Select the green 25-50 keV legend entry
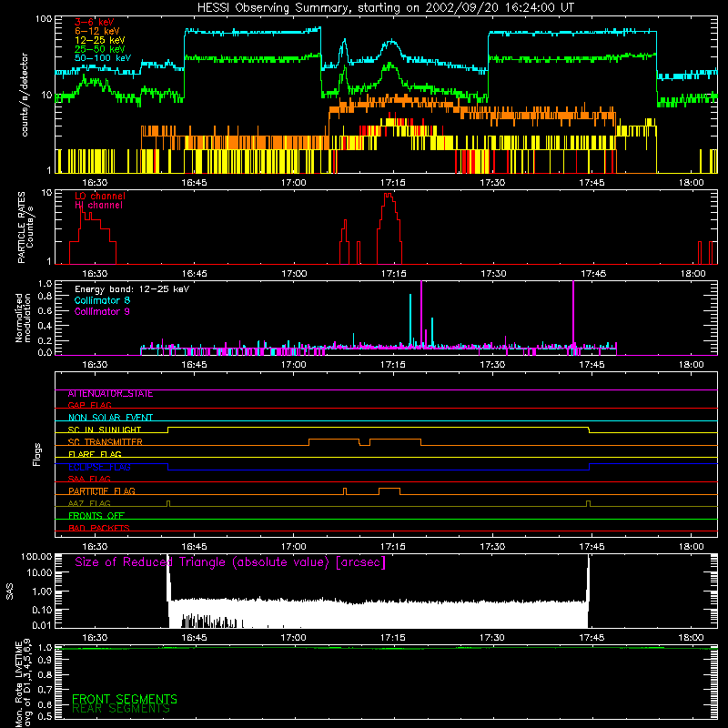Image resolution: width=728 pixels, height=728 pixels. pyautogui.click(x=99, y=49)
